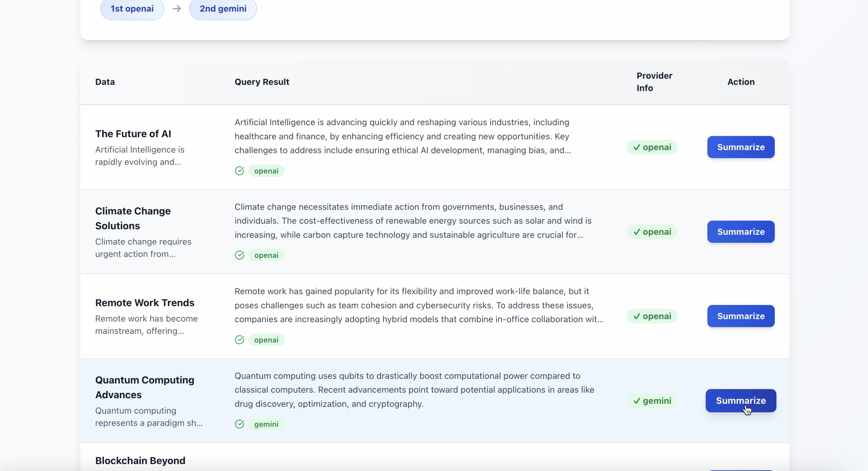Click the Data column header
The image size is (868, 471).
point(105,82)
